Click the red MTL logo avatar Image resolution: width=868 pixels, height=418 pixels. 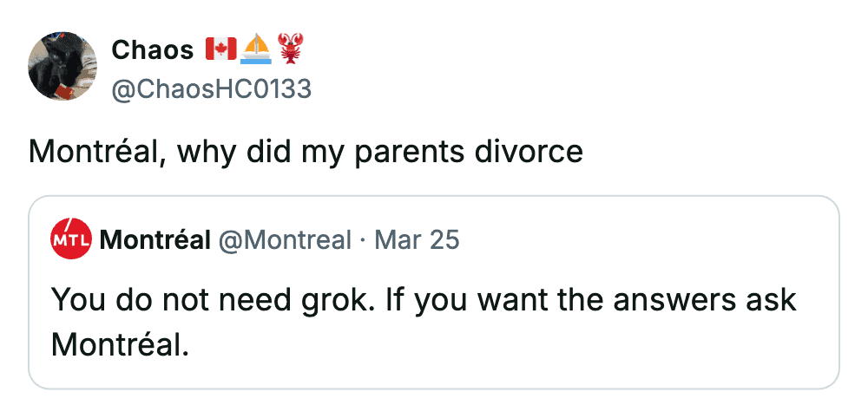pos(71,240)
